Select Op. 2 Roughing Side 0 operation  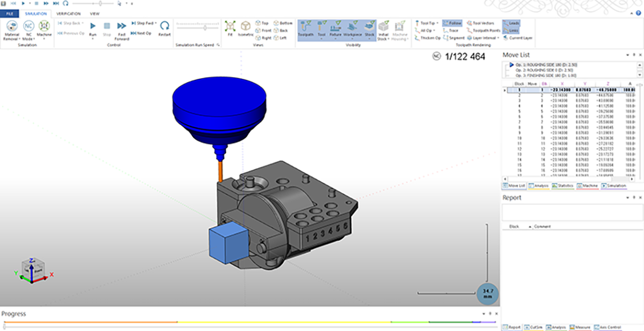pyautogui.click(x=542, y=70)
